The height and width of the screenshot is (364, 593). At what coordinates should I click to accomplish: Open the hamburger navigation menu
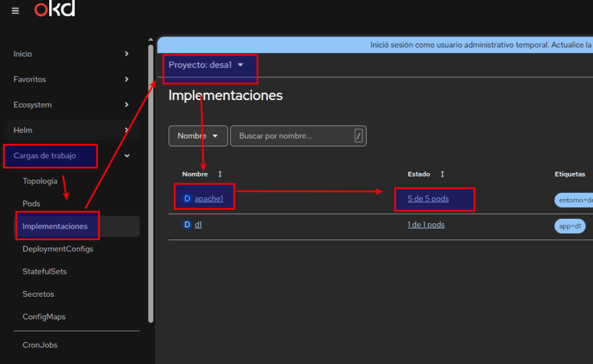[15, 11]
